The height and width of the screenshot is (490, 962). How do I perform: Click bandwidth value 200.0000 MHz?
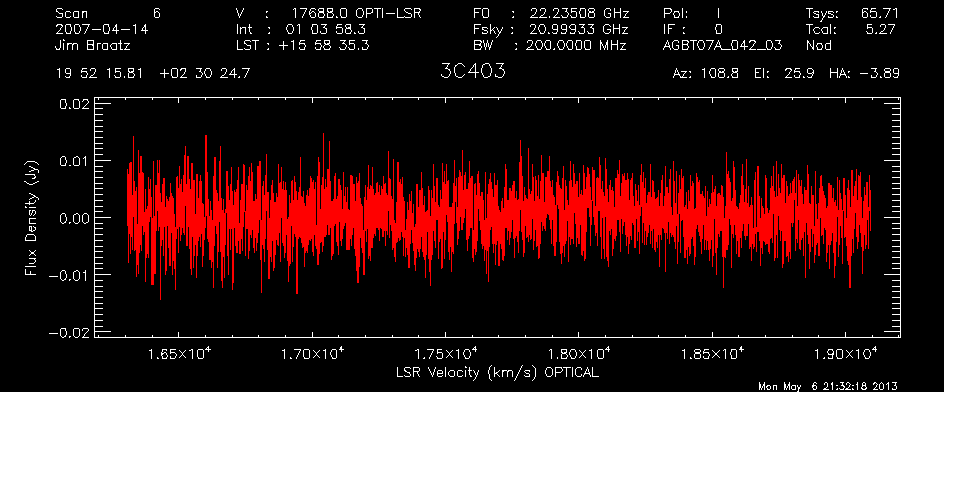tap(576, 45)
